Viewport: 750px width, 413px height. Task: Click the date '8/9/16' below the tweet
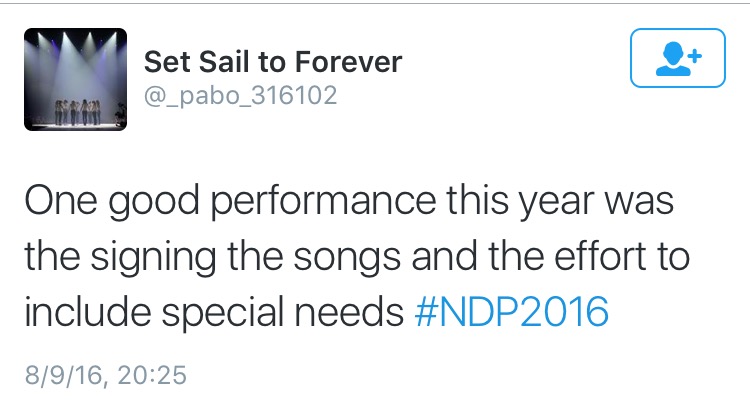[63, 376]
